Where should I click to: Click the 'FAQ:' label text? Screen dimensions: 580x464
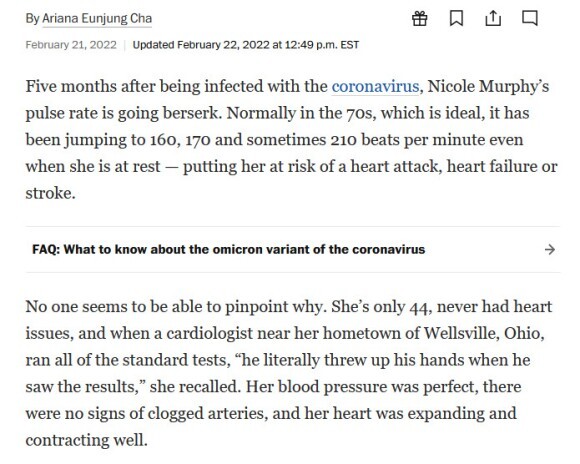[x=46, y=249]
